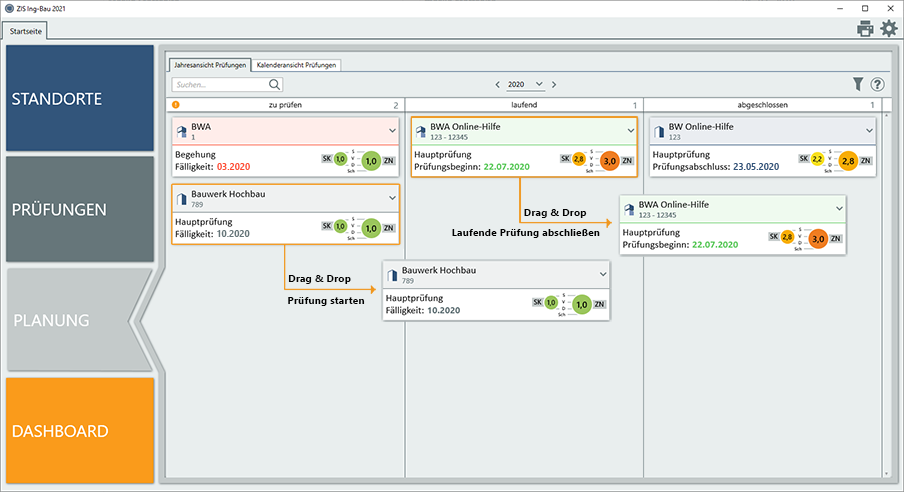Click the magnifier search icon
This screenshot has height=492, width=904.
coord(274,85)
